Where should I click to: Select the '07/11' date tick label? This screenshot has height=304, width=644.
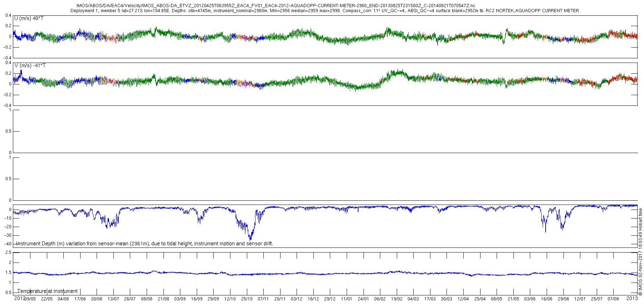[263, 299]
